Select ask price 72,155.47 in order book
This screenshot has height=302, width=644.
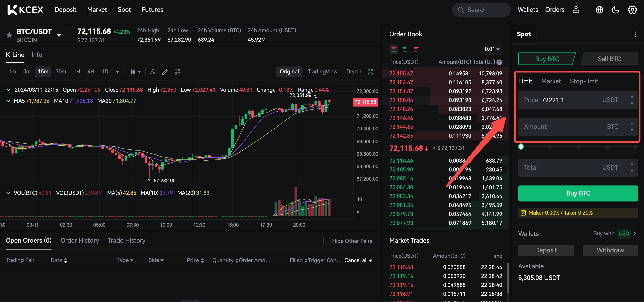(x=401, y=74)
